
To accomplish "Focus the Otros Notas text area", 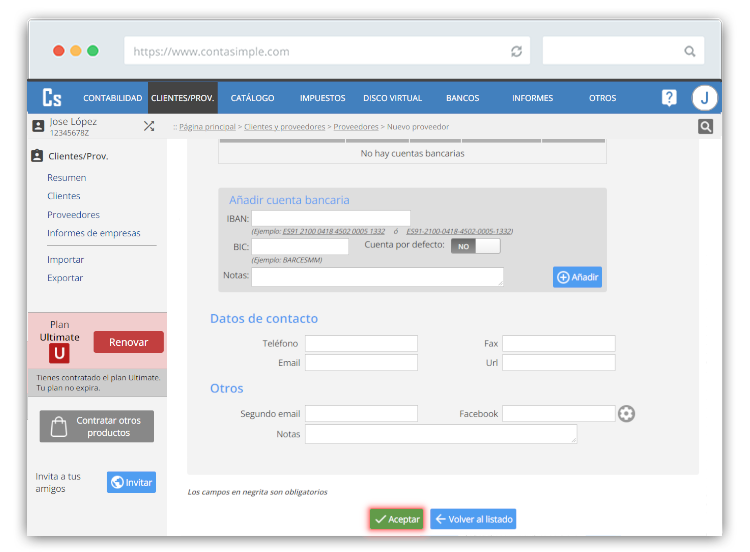I will click(441, 434).
